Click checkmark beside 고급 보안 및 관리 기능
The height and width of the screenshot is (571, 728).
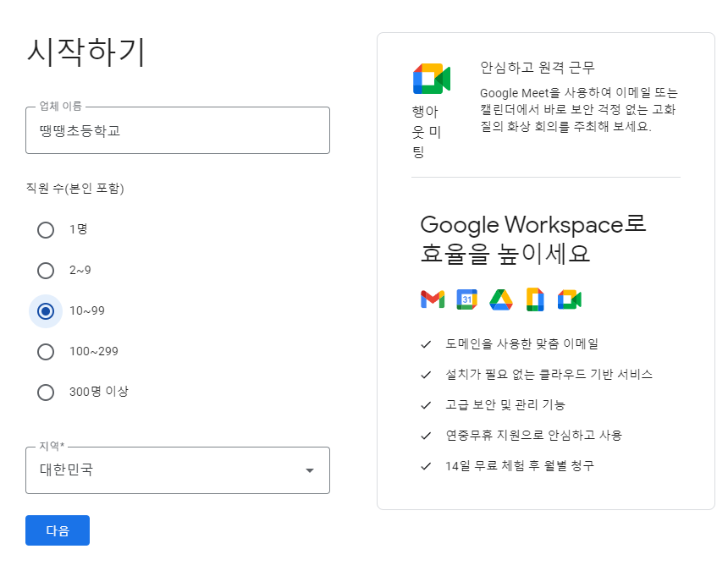[426, 405]
